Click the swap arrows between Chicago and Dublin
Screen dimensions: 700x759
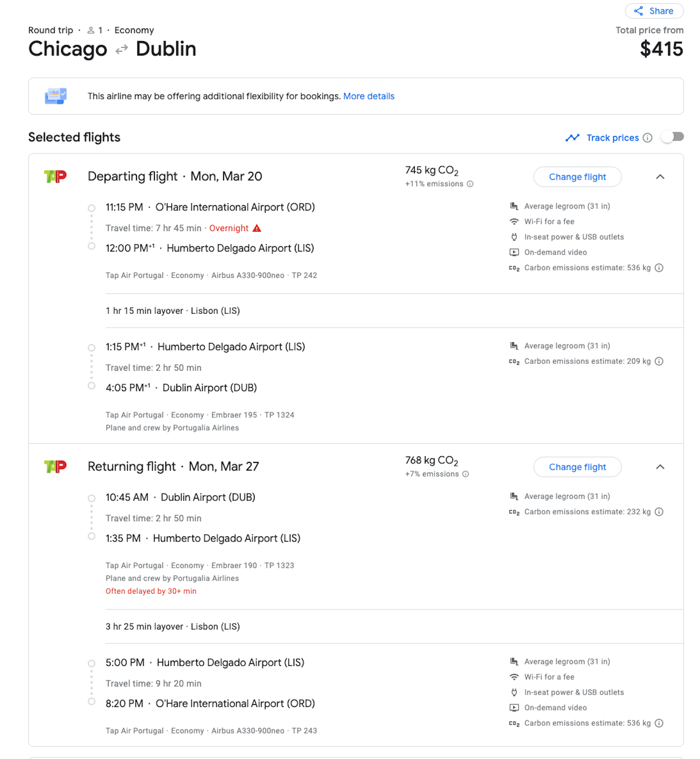point(122,49)
